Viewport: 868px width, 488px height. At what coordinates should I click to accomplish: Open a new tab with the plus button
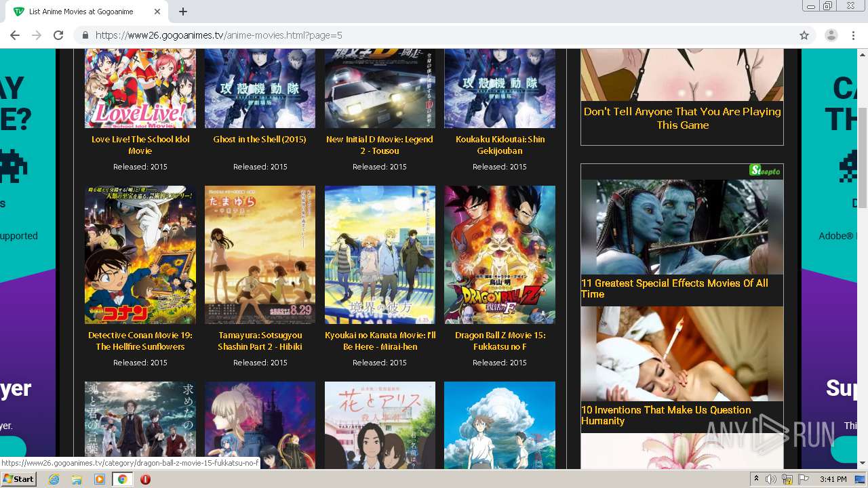point(183,12)
